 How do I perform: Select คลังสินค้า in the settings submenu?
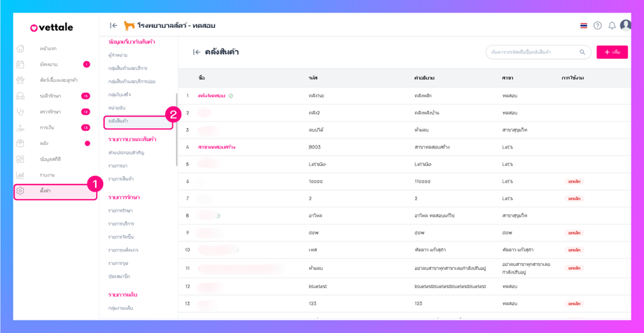118,122
